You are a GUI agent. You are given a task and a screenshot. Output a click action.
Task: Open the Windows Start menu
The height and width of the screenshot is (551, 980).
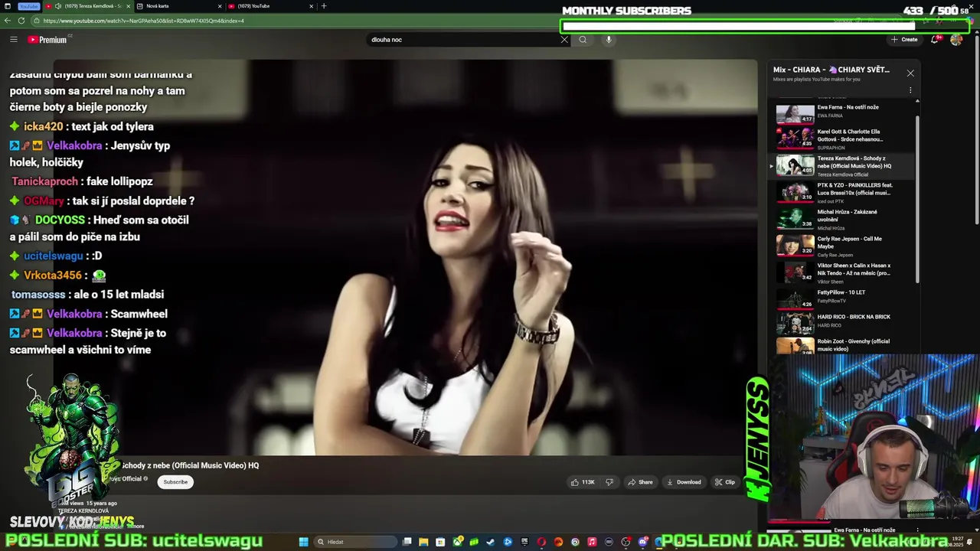pyautogui.click(x=304, y=542)
